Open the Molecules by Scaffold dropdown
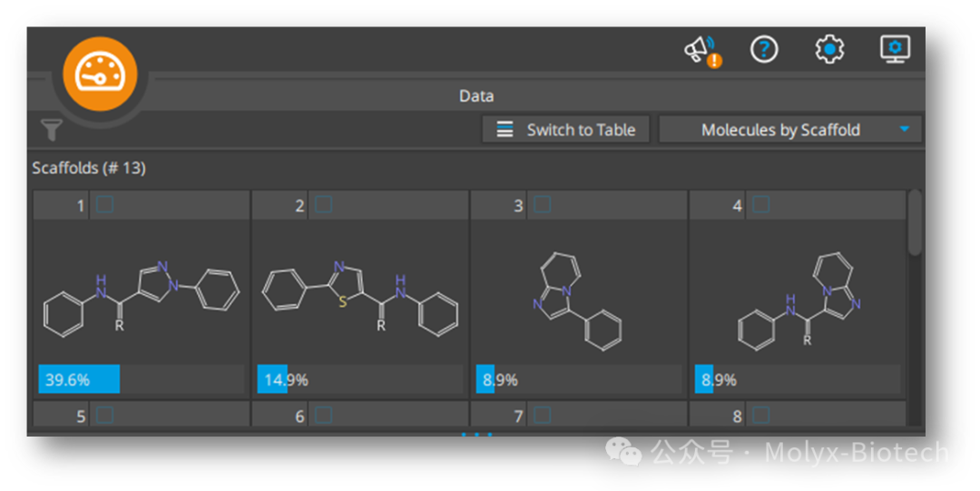Screen dimensions: 980x491 point(790,130)
